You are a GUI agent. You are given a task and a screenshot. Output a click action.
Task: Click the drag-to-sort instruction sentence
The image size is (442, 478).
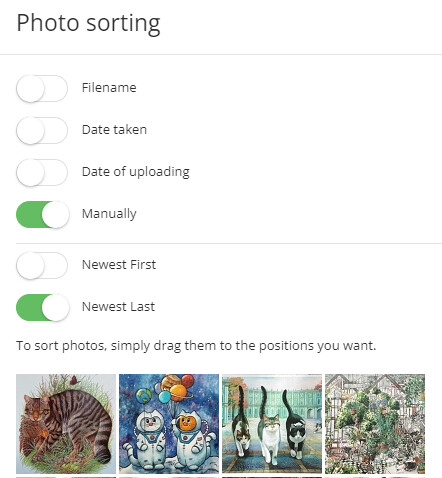coord(196,346)
